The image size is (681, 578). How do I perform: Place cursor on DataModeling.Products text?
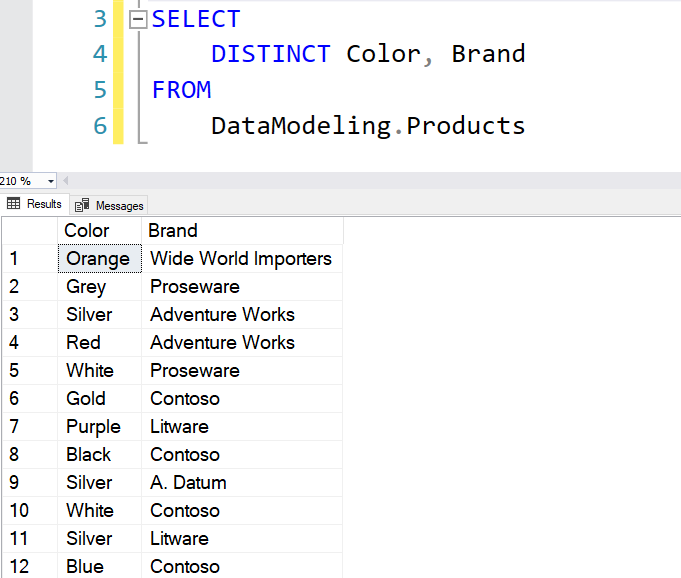click(x=368, y=126)
